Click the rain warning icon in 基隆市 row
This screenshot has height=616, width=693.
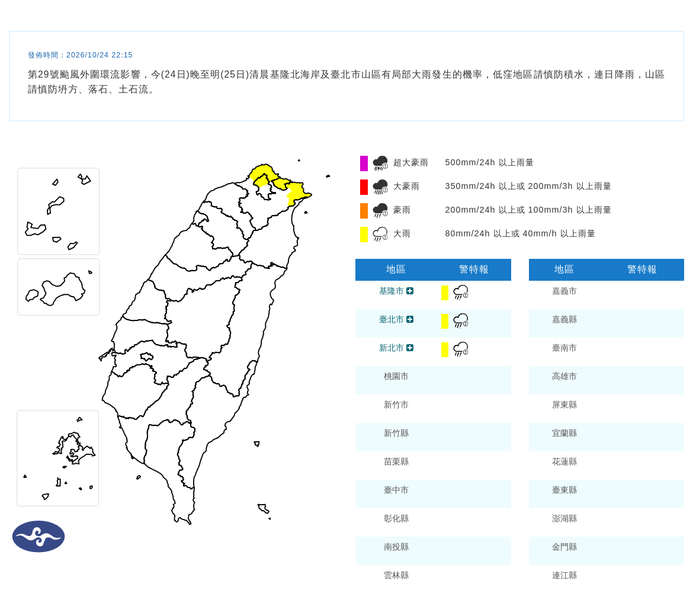click(x=461, y=292)
